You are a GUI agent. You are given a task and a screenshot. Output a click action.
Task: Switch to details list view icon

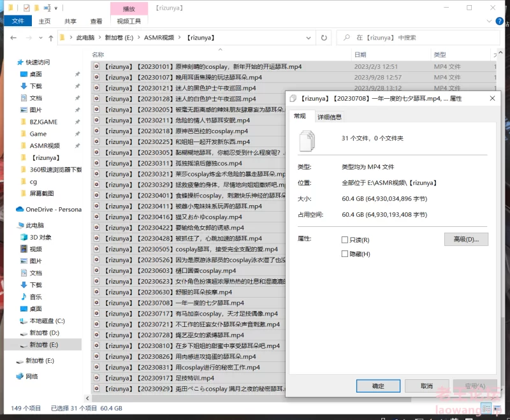[x=486, y=409]
